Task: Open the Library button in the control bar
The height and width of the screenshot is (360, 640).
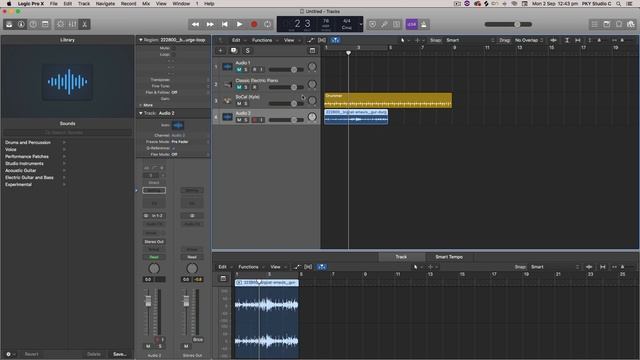Action: [x=9, y=24]
